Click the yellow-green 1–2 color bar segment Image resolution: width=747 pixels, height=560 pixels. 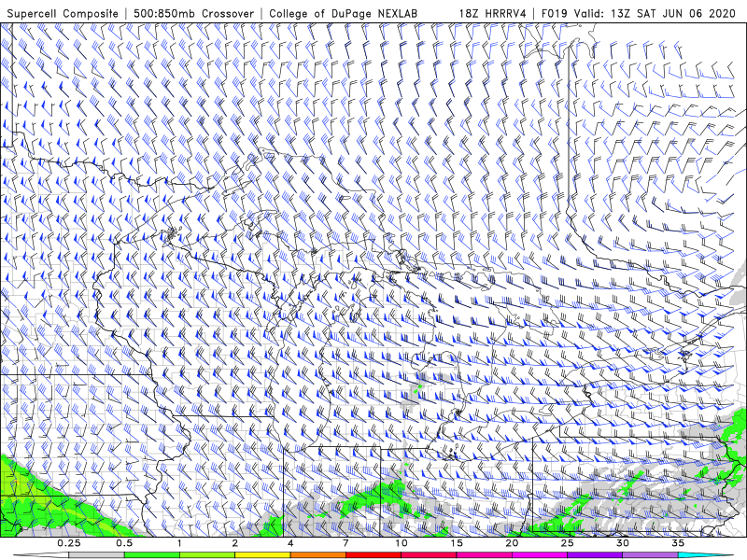click(x=207, y=555)
